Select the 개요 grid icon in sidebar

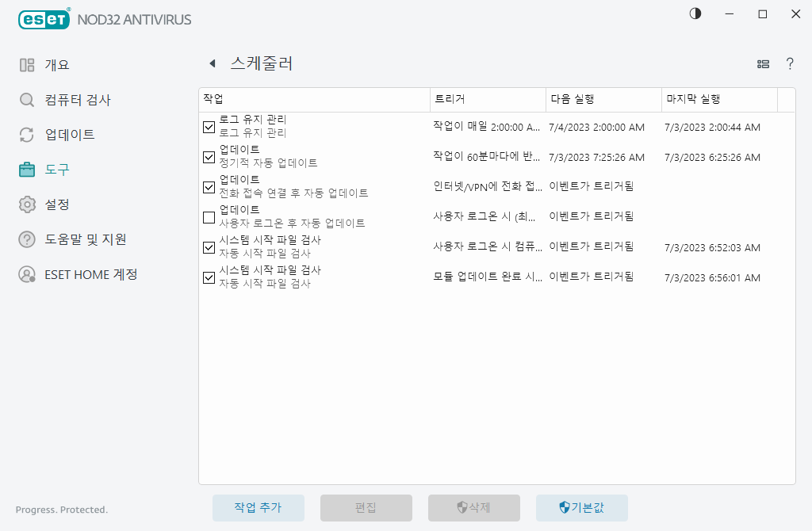[x=27, y=64]
